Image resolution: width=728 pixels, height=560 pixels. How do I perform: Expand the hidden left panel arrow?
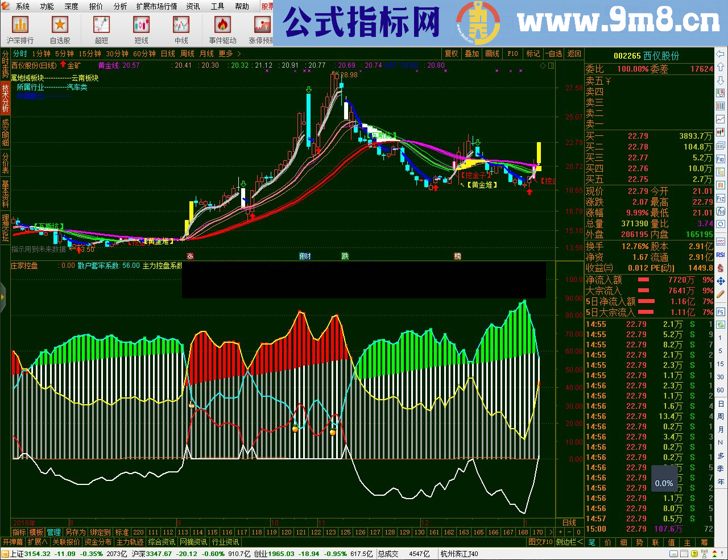click(2, 298)
